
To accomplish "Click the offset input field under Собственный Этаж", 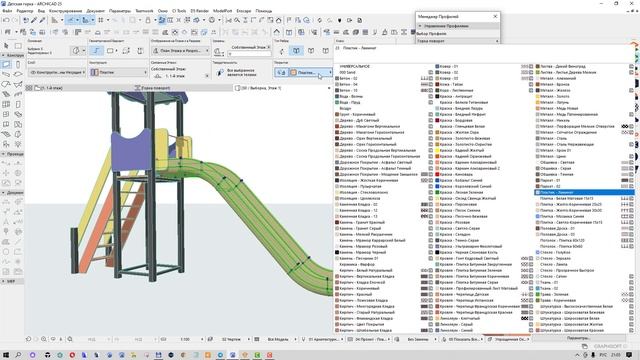I will coord(249,54).
